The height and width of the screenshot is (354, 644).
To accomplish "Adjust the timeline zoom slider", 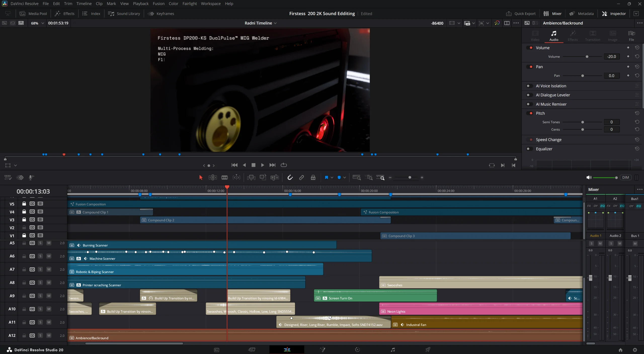I will (x=410, y=178).
